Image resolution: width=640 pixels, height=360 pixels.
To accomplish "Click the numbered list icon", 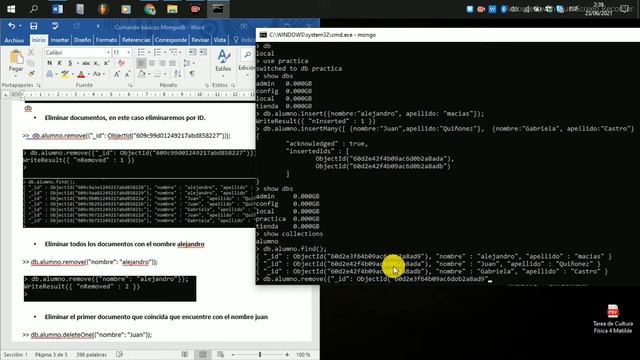I will [x=157, y=52].
